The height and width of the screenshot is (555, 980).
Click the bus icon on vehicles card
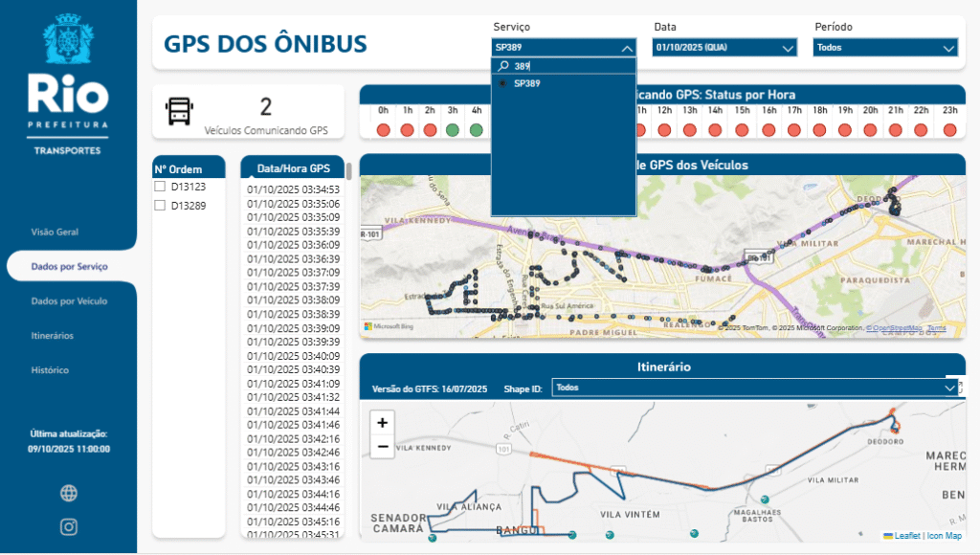click(179, 111)
